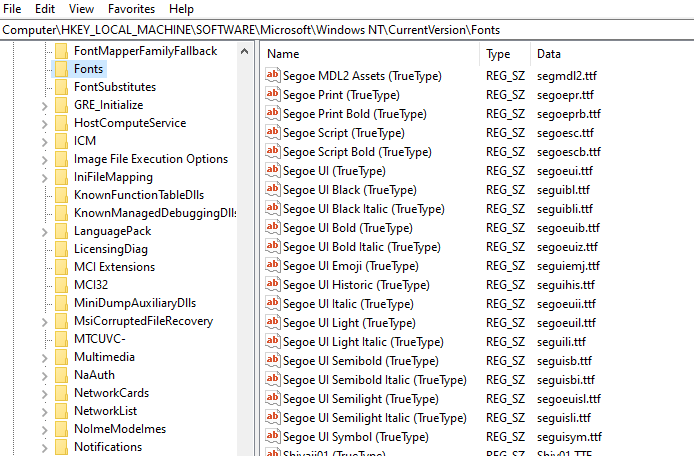
Task: Click the folder icon of the ICM key
Action: pos(62,141)
